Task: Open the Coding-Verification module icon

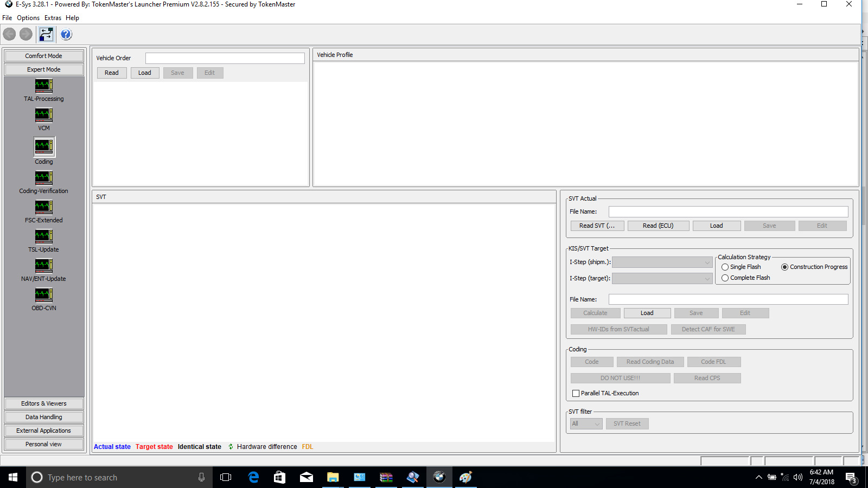Action: coord(44,178)
